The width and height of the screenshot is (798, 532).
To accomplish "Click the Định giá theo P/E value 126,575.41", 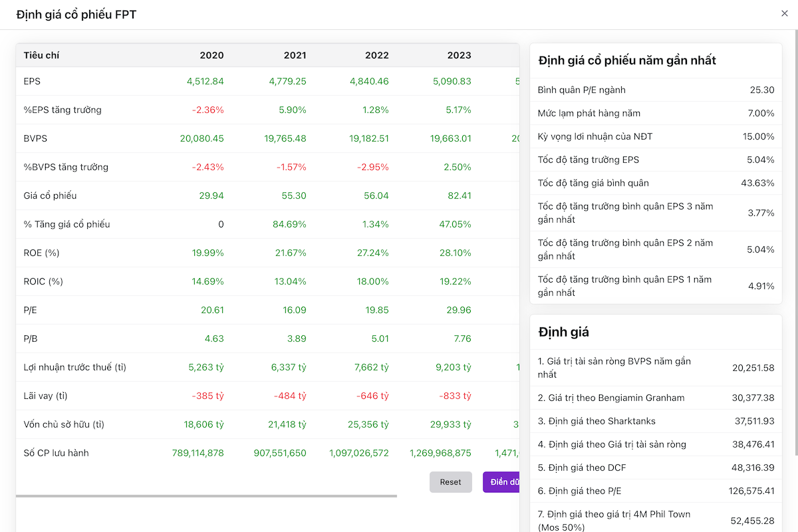I will tap(751, 491).
